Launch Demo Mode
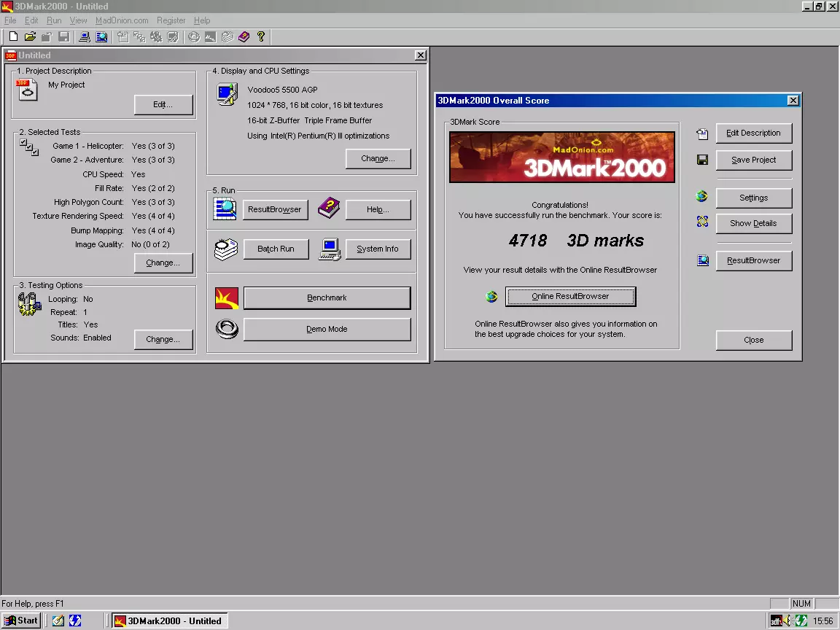The width and height of the screenshot is (840, 630). point(327,330)
